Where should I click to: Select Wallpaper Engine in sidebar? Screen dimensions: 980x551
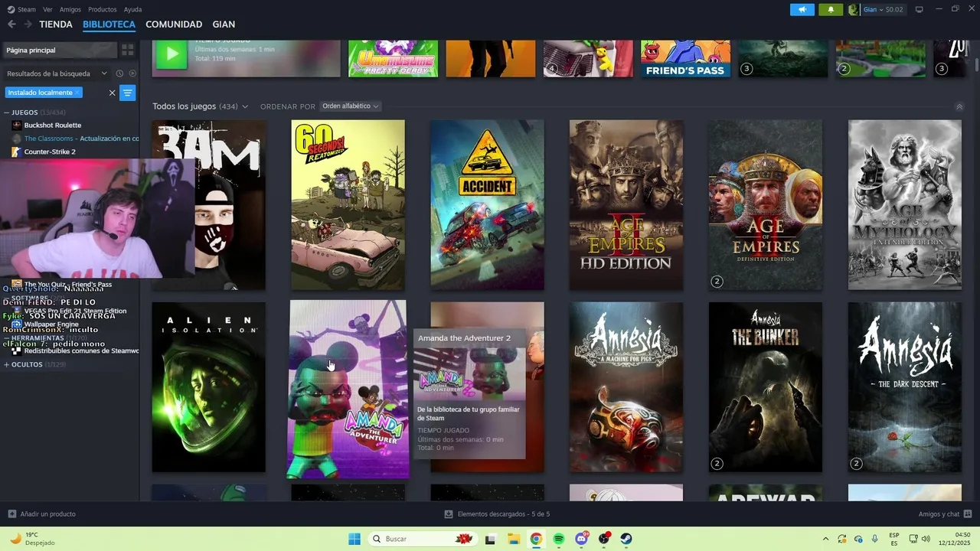[x=51, y=324]
